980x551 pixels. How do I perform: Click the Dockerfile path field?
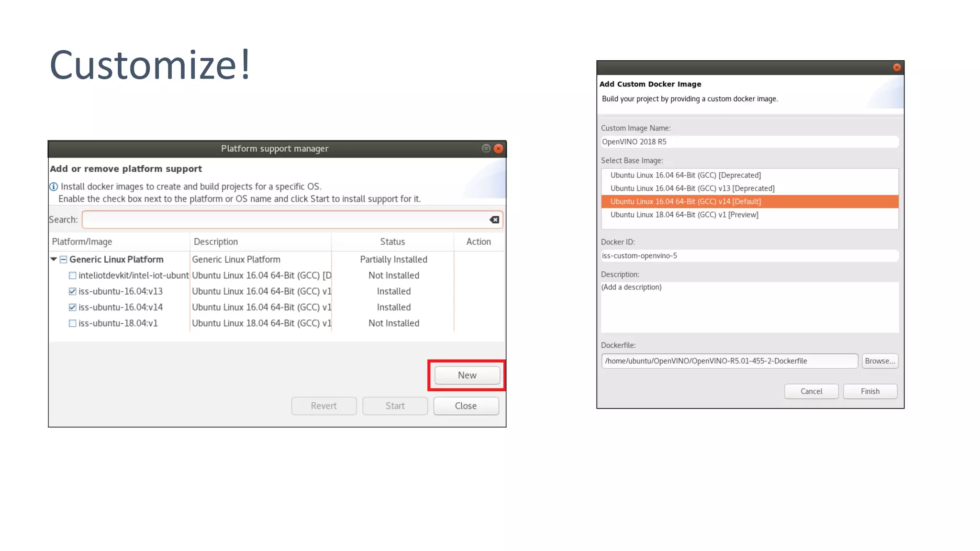[x=729, y=361]
